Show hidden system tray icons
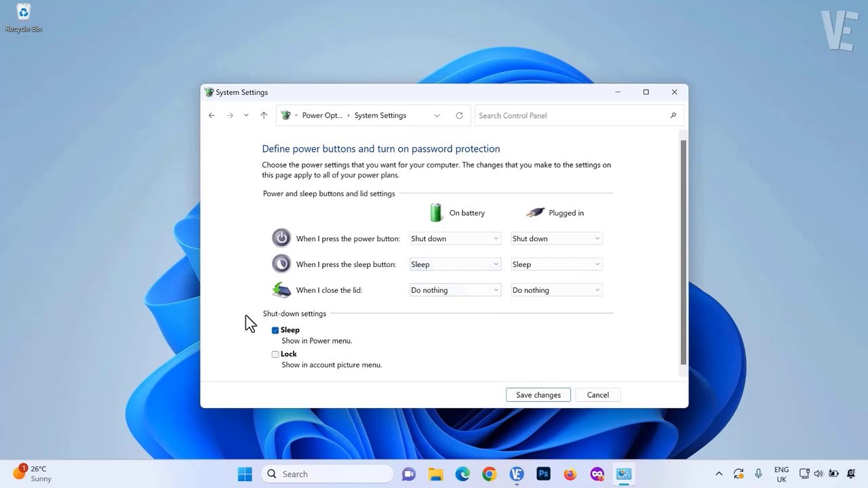The height and width of the screenshot is (488, 868). point(719,474)
